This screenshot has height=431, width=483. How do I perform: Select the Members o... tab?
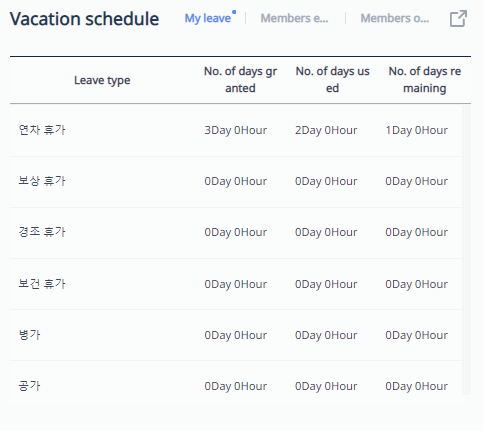pyautogui.click(x=395, y=18)
